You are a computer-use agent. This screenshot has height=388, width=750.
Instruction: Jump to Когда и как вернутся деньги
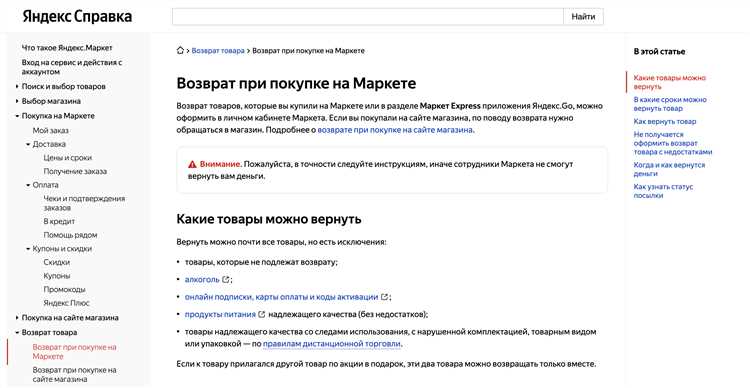pos(669,169)
